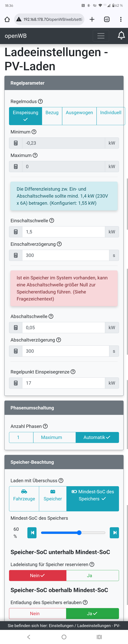This screenshot has width=128, height=644.
Task: Open browser tab switcher
Action: pyautogui.click(x=107, y=19)
